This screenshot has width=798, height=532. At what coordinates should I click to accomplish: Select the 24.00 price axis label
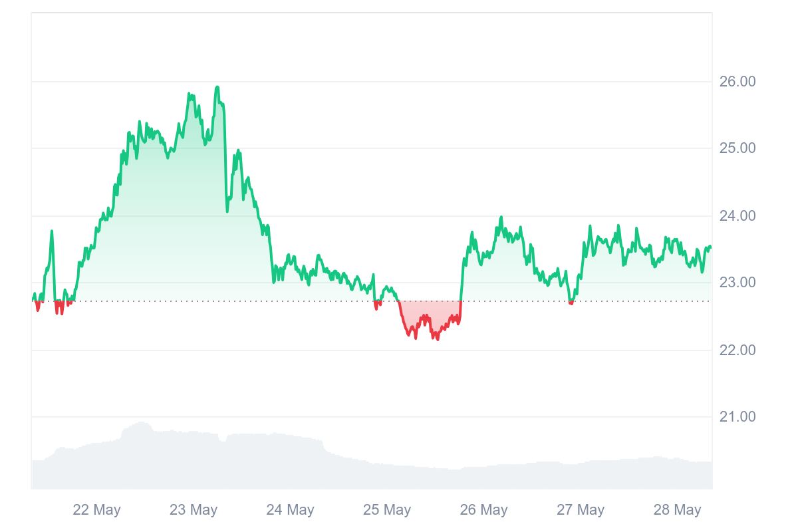click(x=737, y=216)
